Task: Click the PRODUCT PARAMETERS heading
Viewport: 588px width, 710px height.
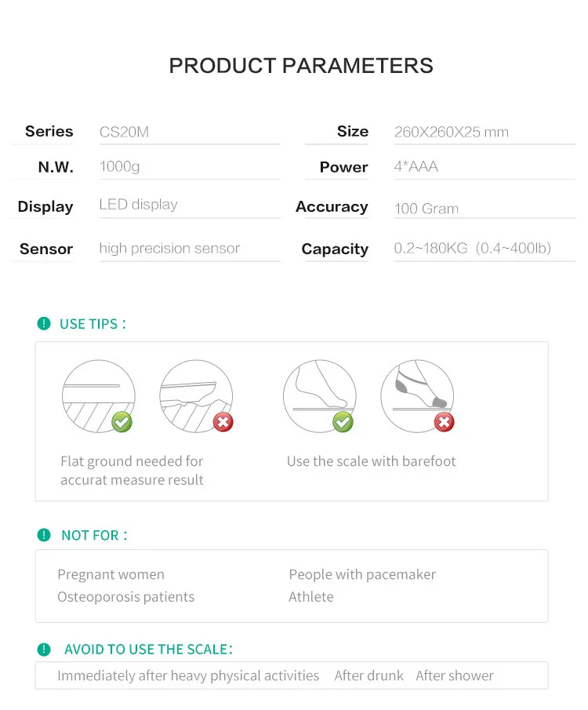Action: (x=301, y=66)
